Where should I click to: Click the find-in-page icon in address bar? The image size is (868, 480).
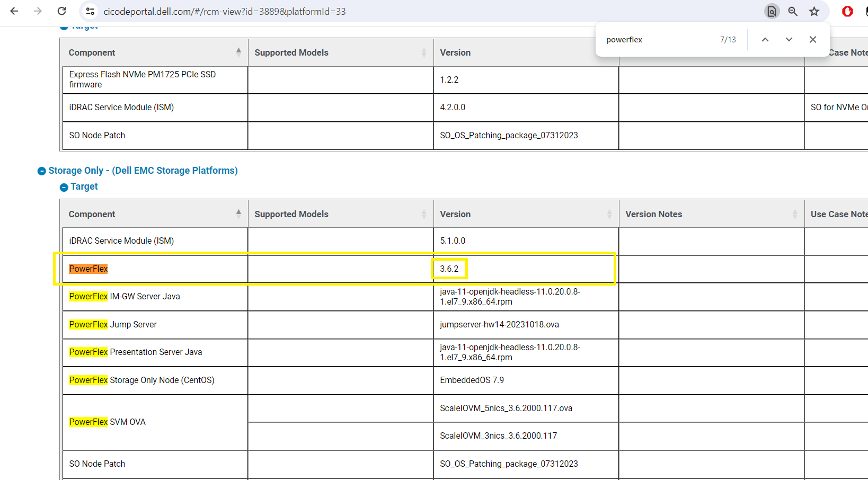pos(772,11)
